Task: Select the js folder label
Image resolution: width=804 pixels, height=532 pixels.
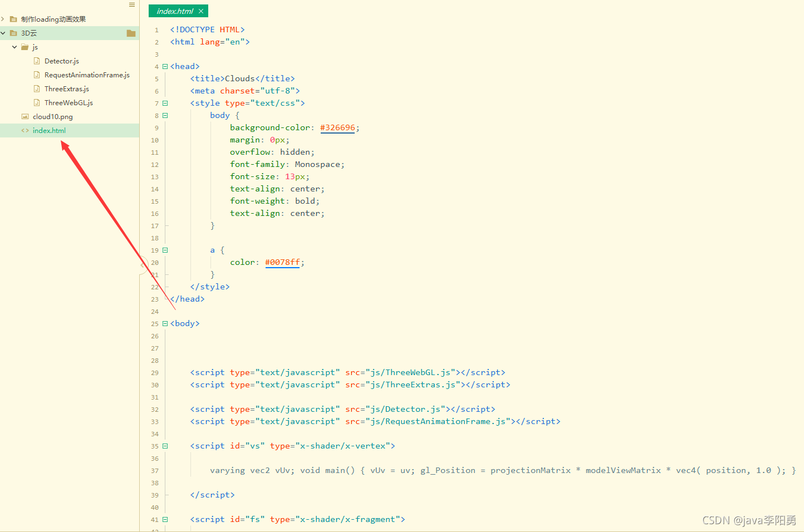Action: pyautogui.click(x=35, y=47)
